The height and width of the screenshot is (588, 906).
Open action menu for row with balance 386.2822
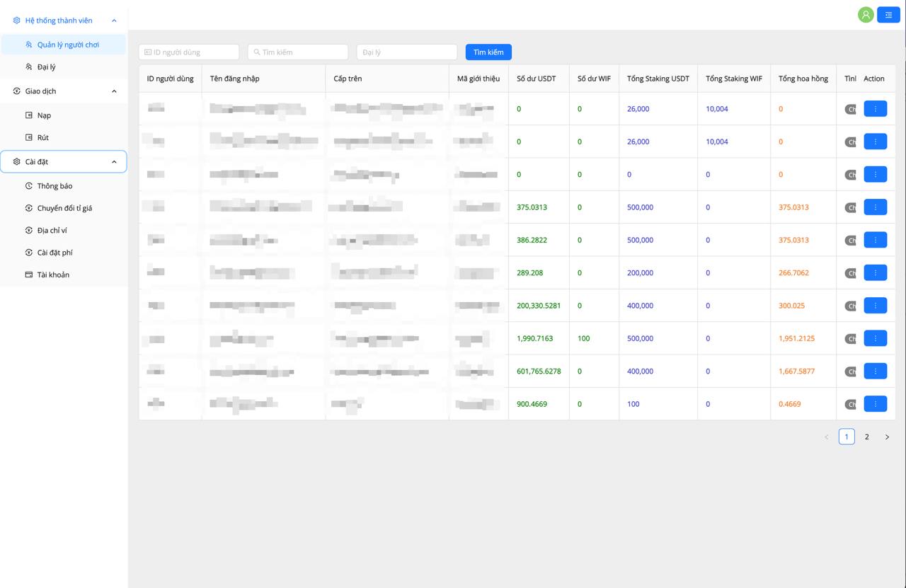(876, 240)
